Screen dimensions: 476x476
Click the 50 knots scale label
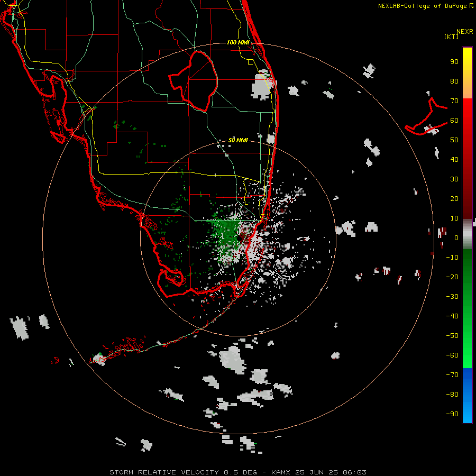coord(454,140)
